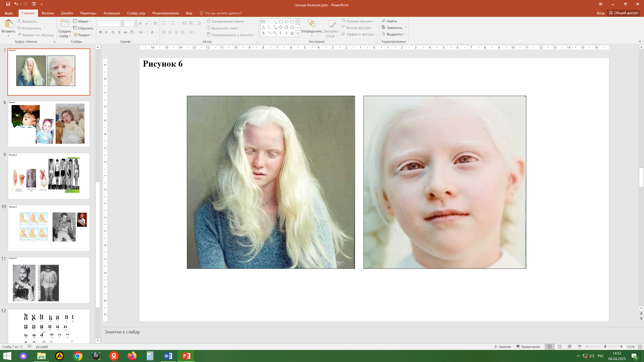Expand the Layout (Макет) dropdown
Image resolution: width=644 pixels, height=362 pixels.
(x=82, y=21)
